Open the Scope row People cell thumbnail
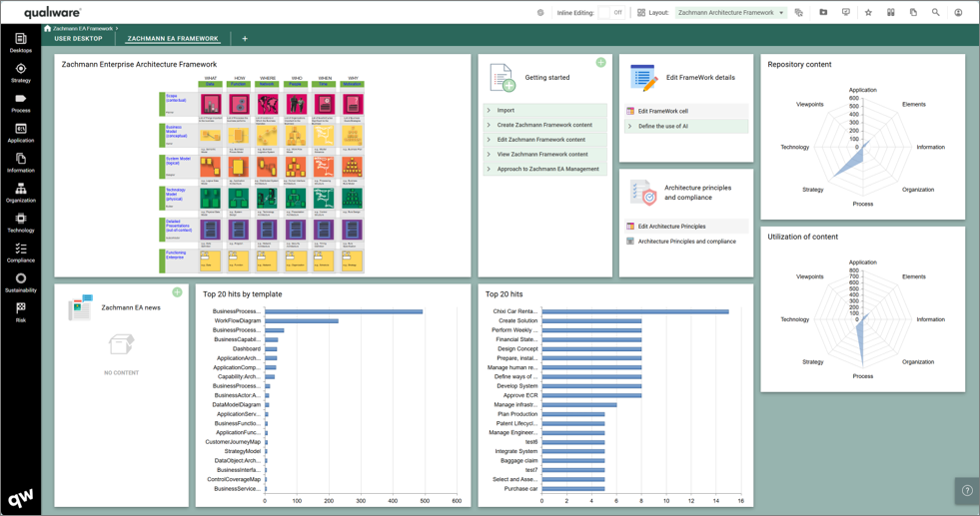 tap(296, 105)
